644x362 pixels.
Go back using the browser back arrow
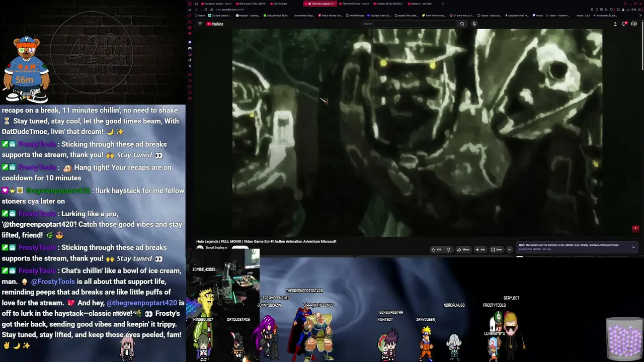coord(196,10)
